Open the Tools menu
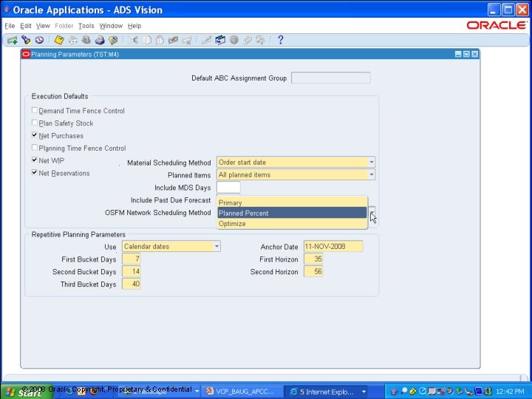This screenshot has width=532, height=399. coord(86,26)
